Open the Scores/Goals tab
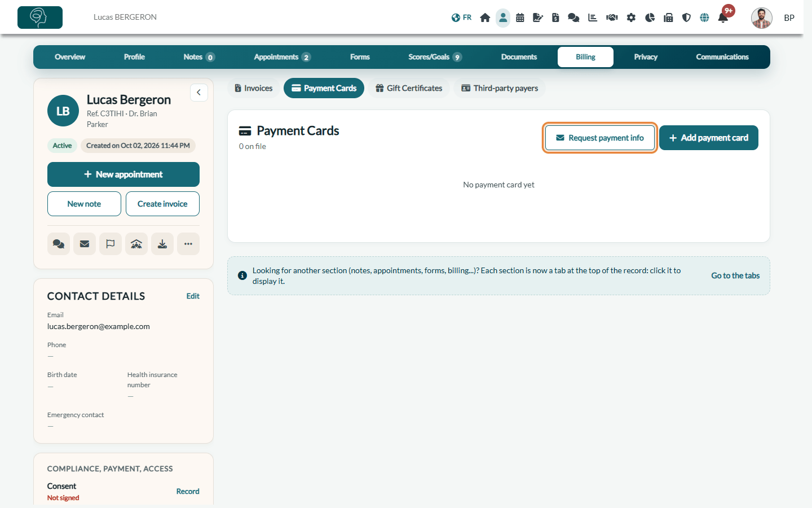The width and height of the screenshot is (812, 508). pyautogui.click(x=435, y=57)
